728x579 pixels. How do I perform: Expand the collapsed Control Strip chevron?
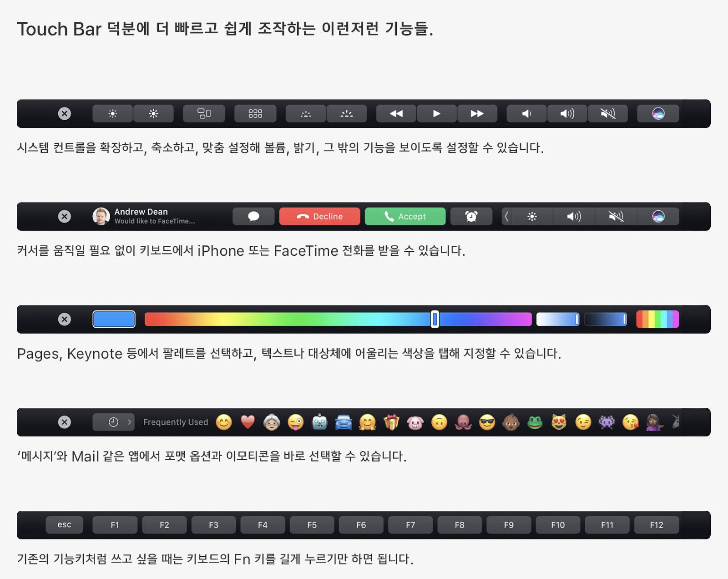[506, 217]
